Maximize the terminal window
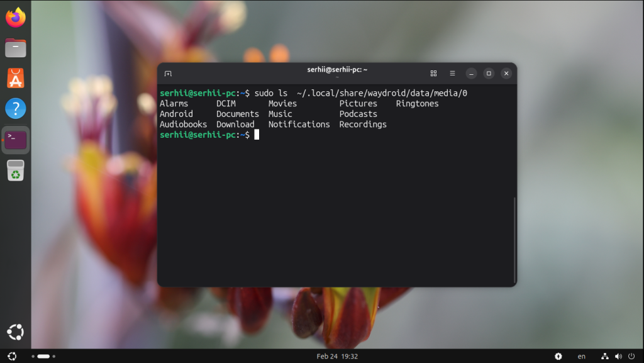This screenshot has height=363, width=644. (489, 74)
